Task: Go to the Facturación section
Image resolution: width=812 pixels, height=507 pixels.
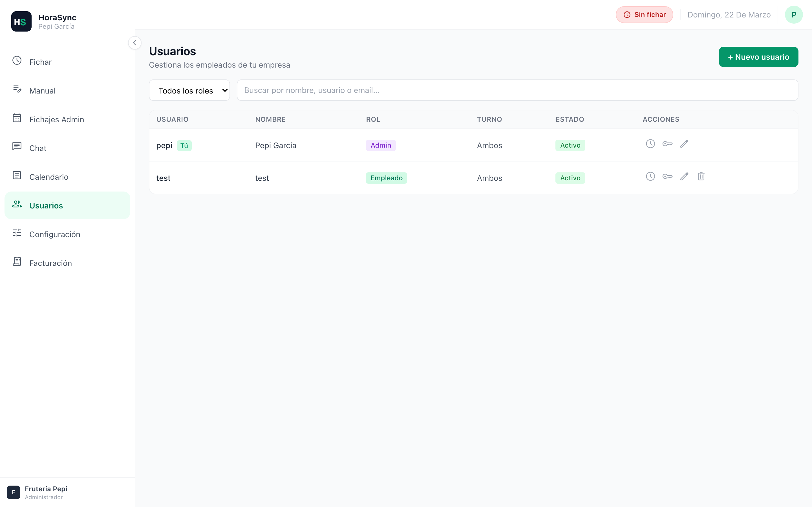Action: tap(50, 263)
